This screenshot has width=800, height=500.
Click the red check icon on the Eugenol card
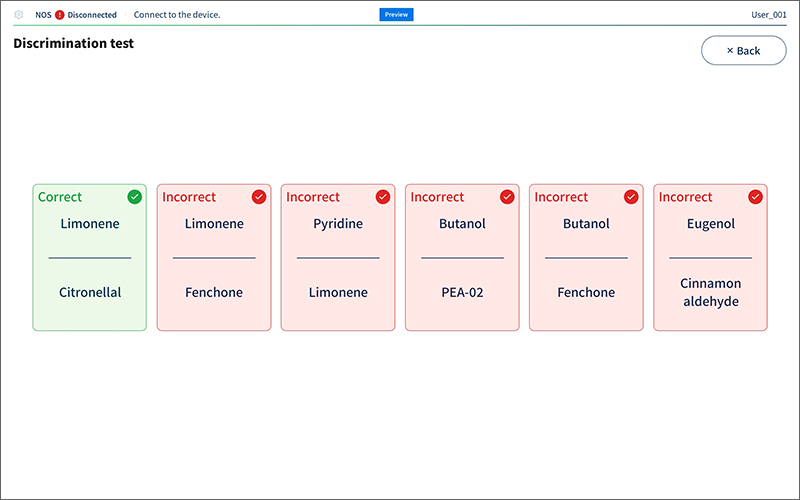(x=755, y=197)
